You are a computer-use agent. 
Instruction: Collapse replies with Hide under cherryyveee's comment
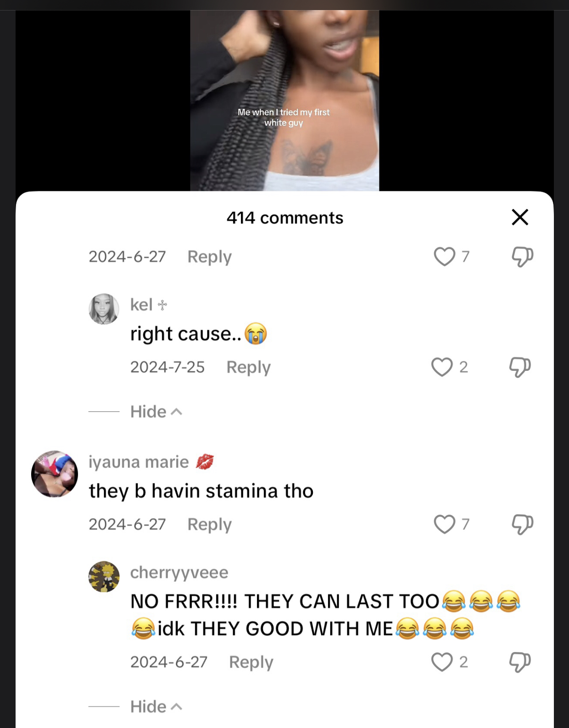click(x=156, y=706)
